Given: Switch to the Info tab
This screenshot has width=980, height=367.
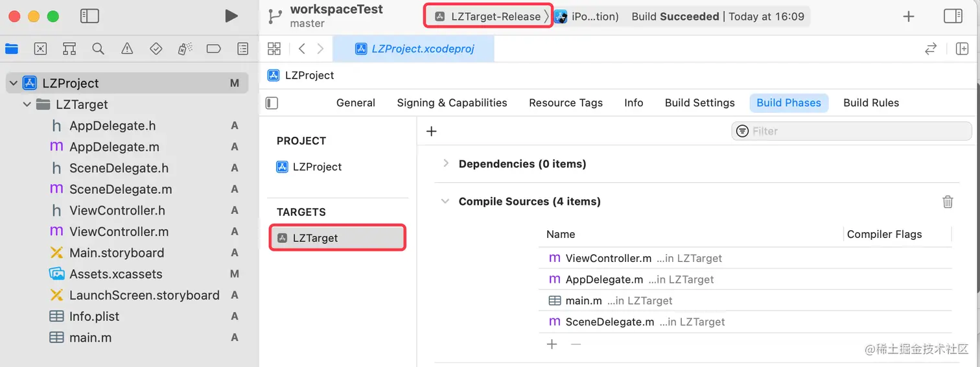Looking at the screenshot, I should tap(634, 102).
